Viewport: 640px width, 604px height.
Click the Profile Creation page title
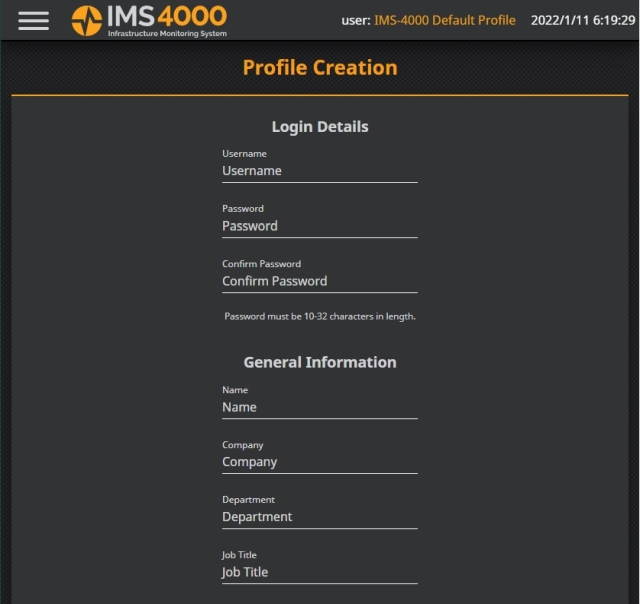click(320, 68)
